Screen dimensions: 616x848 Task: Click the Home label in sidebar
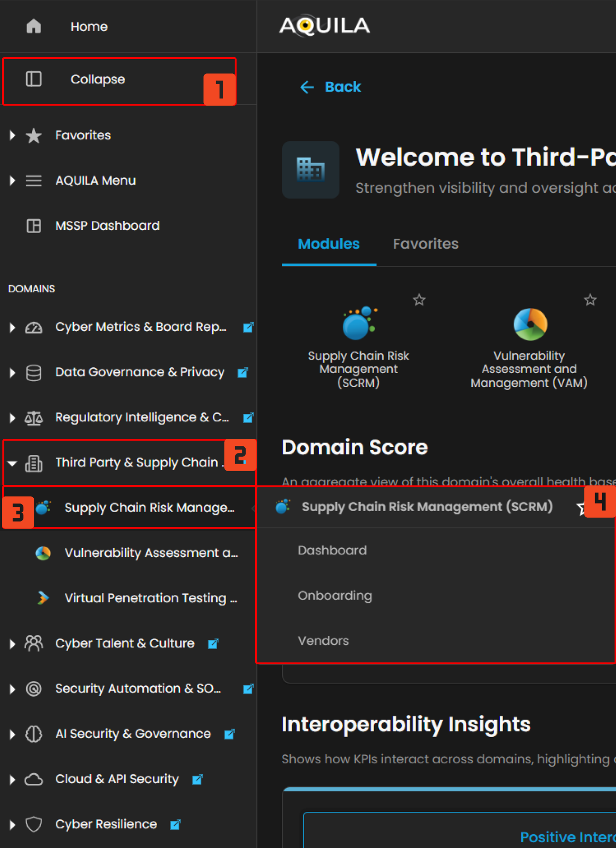pos(89,27)
